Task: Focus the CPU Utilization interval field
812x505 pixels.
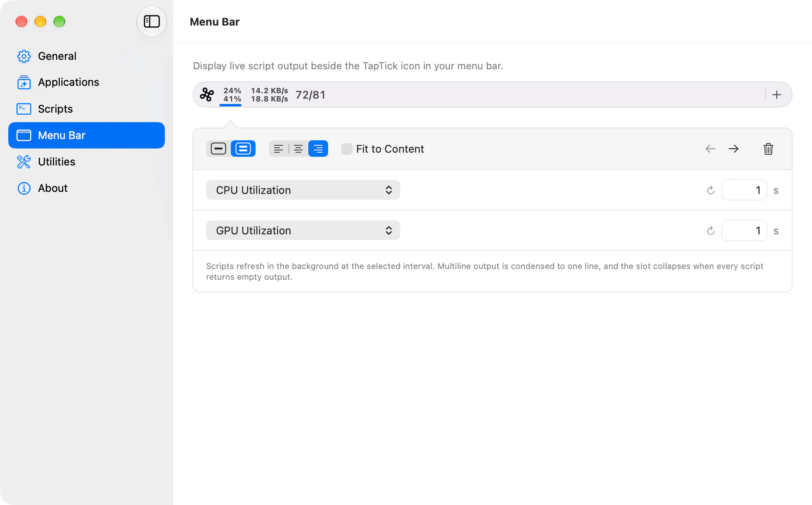Action: coord(744,190)
